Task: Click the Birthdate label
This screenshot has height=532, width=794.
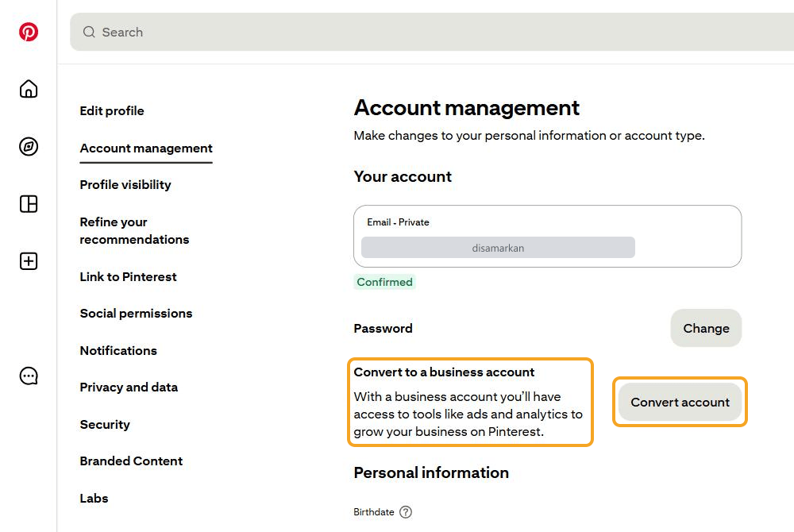Action: (374, 512)
